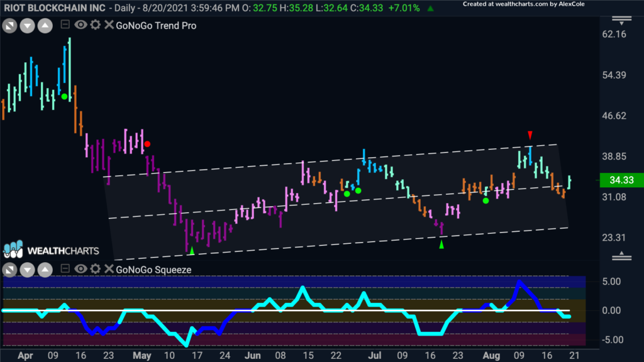Remove the GoNoGo Trend Pro indicator
The image size is (644, 362).
109,25
